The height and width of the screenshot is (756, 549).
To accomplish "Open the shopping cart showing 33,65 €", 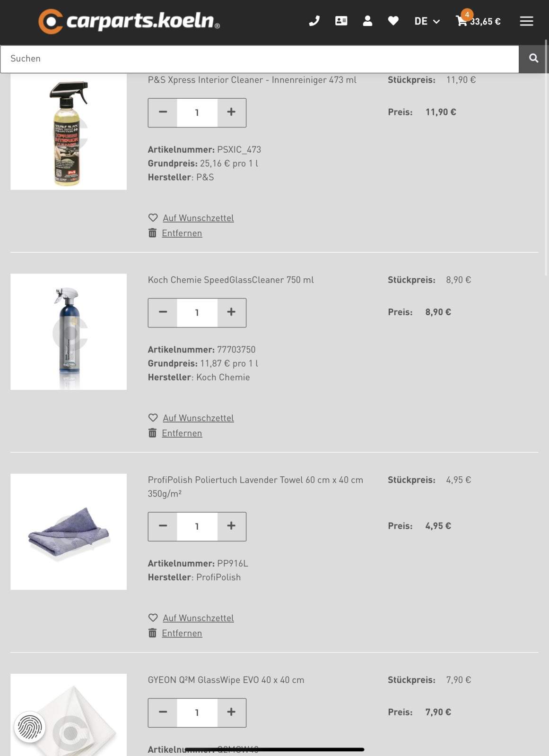I will click(x=478, y=20).
